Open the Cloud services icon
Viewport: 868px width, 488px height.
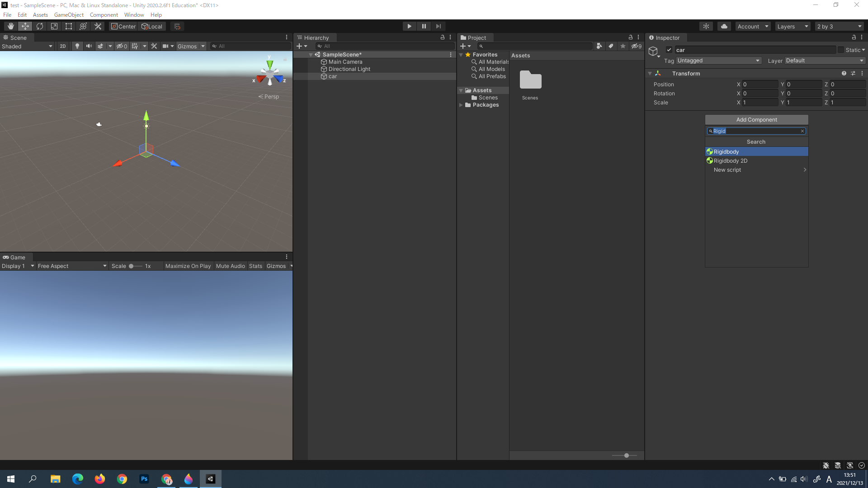[724, 26]
